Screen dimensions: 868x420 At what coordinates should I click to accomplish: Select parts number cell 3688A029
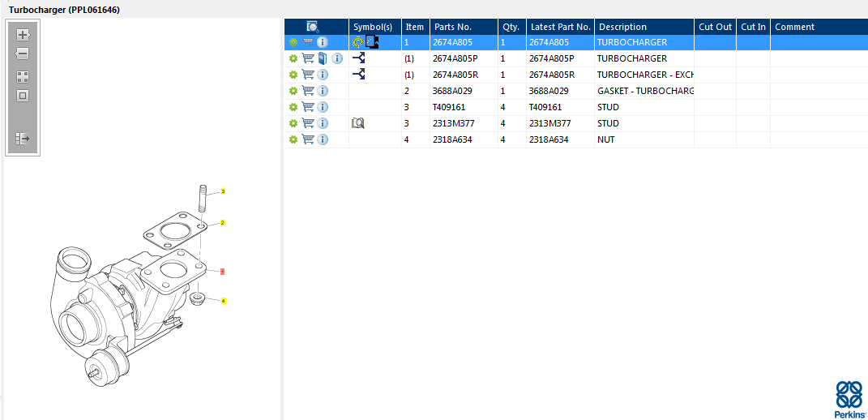pyautogui.click(x=464, y=91)
